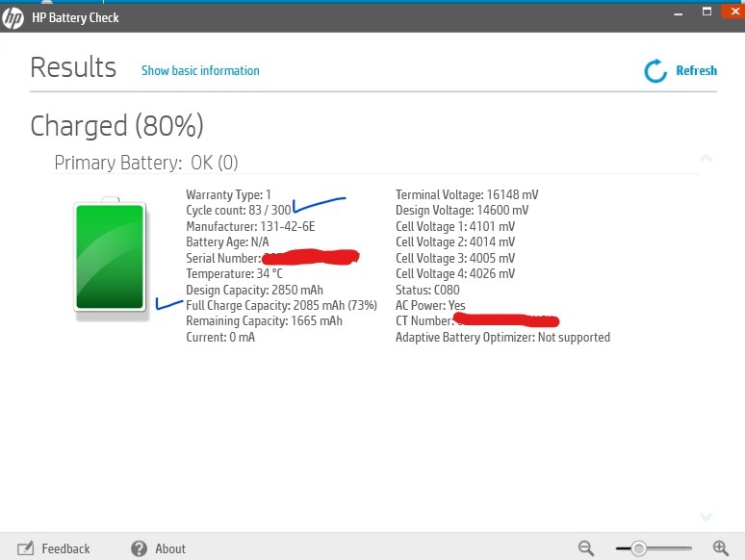
Task: Select Status: C080 text
Action: coord(427,290)
